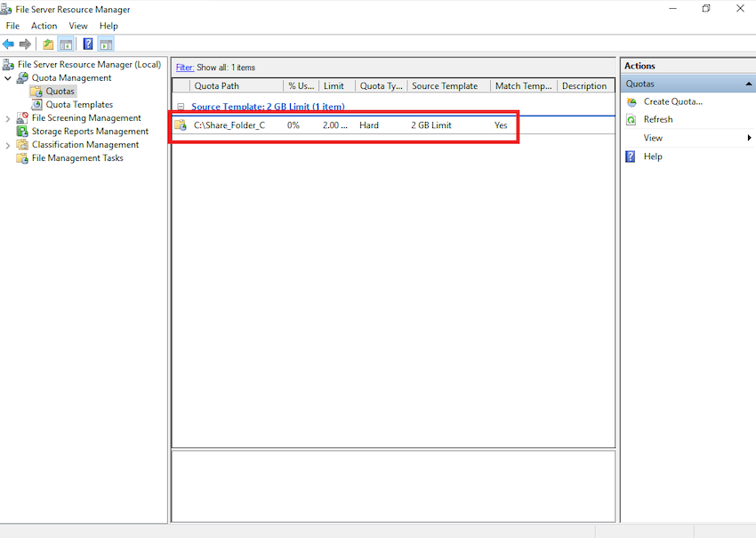Click the Help question mark toolbar icon
756x538 pixels.
(87, 44)
